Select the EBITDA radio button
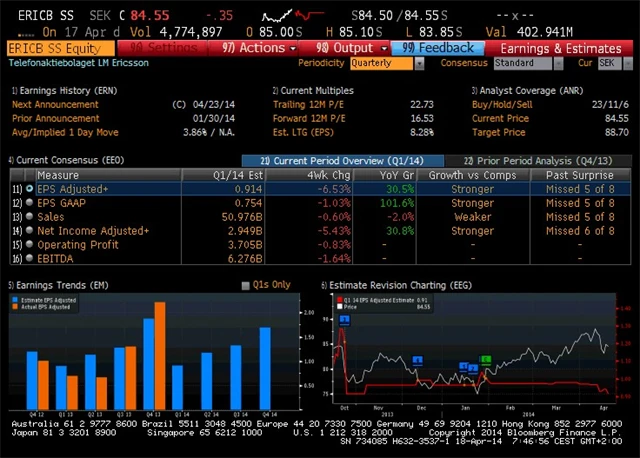Image resolution: width=640 pixels, height=458 pixels. (29, 258)
